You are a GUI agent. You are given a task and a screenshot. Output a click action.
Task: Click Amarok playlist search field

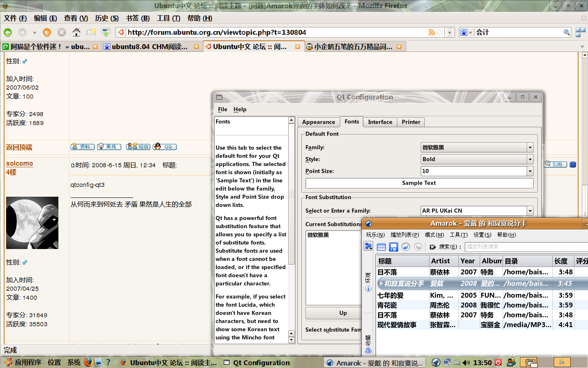click(527, 247)
